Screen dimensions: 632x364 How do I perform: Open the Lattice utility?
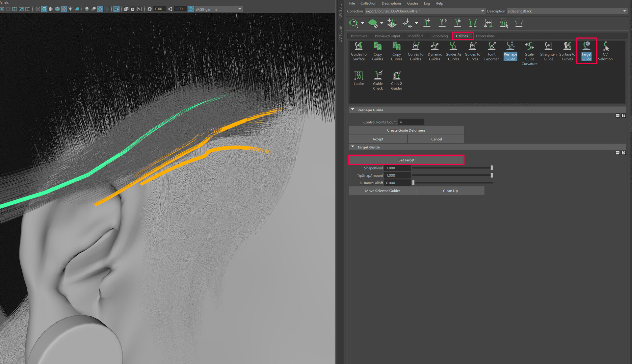pos(359,78)
